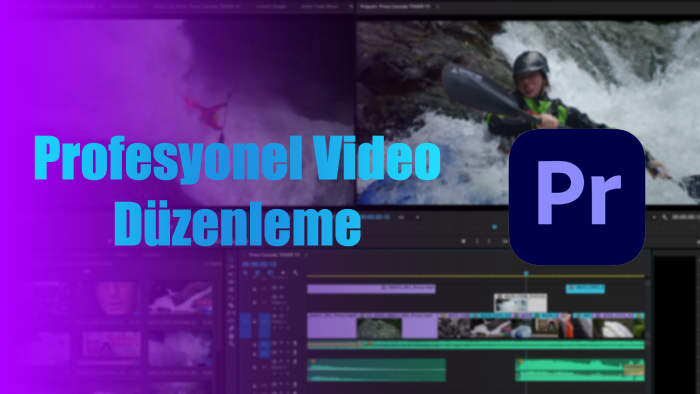Viewport: 700px width, 394px height.
Task: Open timeline display settings wrench
Action: click(x=296, y=273)
